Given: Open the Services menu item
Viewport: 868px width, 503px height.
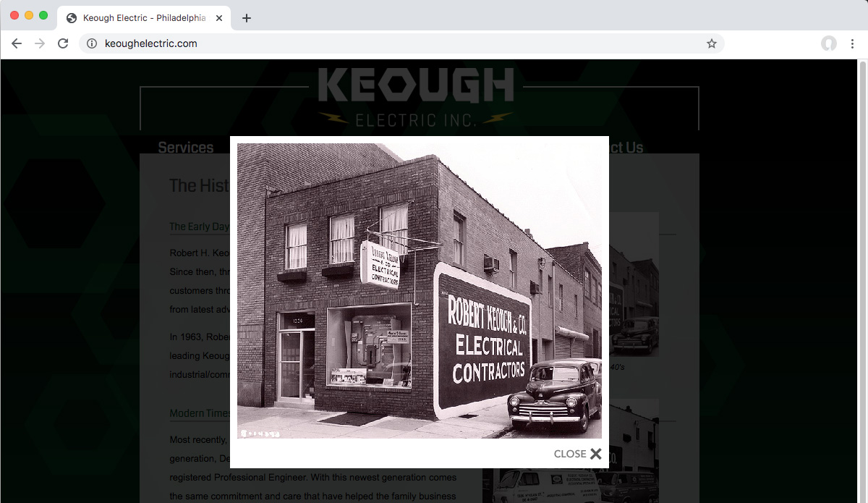Looking at the screenshot, I should click(x=186, y=147).
